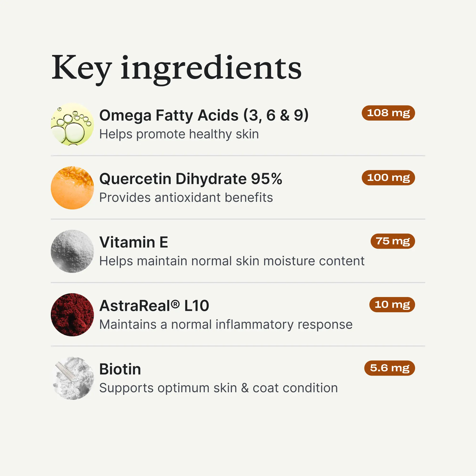Click the "Provides antioxidant benefits" description

[186, 198]
